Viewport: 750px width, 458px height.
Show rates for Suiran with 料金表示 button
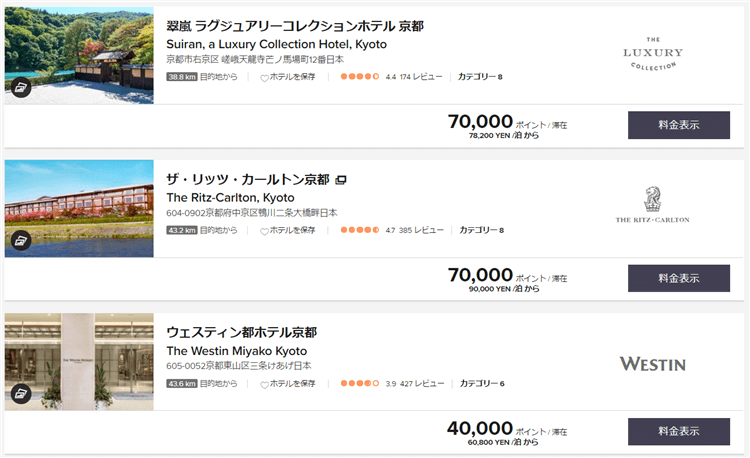click(678, 125)
